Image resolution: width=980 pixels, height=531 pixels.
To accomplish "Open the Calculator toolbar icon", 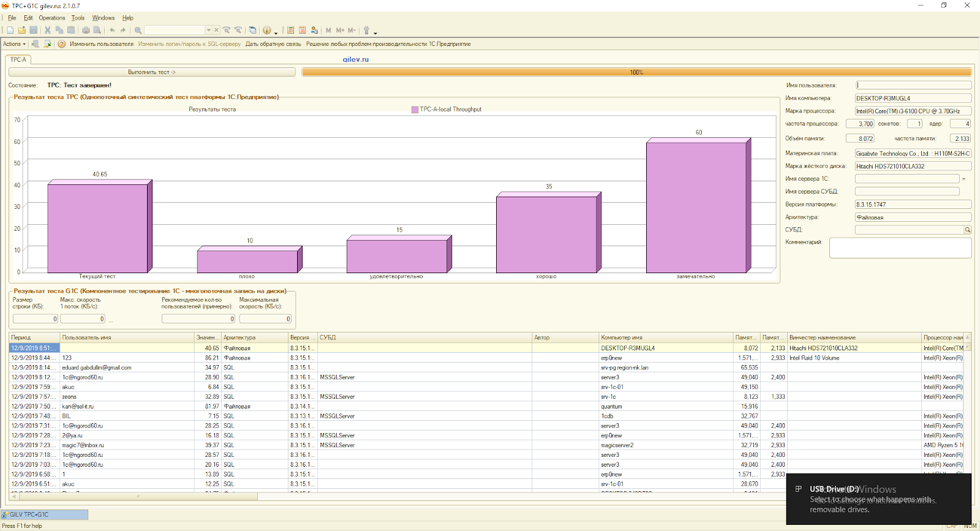I will click(x=290, y=30).
